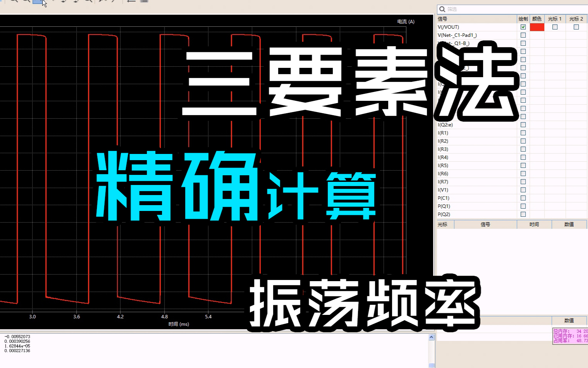Plot the V(Net-_C1-Pad1_) signal
This screenshot has height=368, width=588.
(x=523, y=35)
